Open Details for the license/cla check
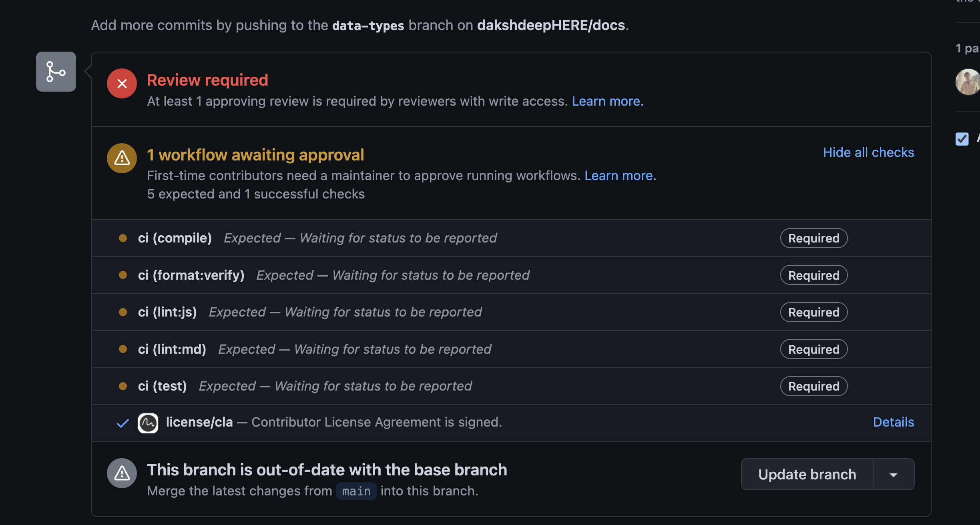 tap(893, 422)
